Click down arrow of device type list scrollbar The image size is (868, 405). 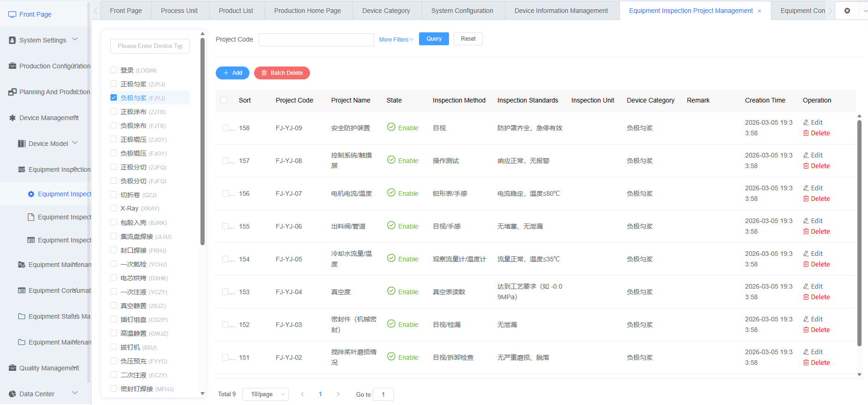point(202,393)
